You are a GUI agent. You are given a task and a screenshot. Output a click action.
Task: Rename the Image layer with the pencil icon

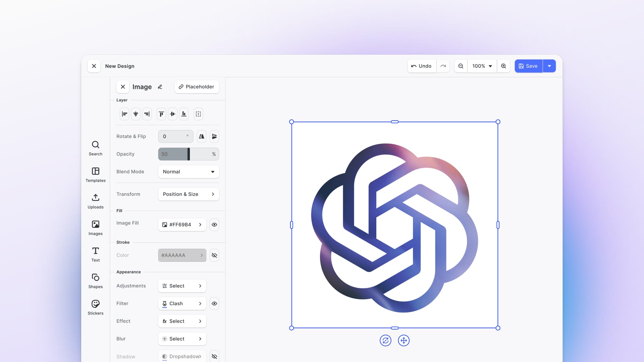(160, 86)
